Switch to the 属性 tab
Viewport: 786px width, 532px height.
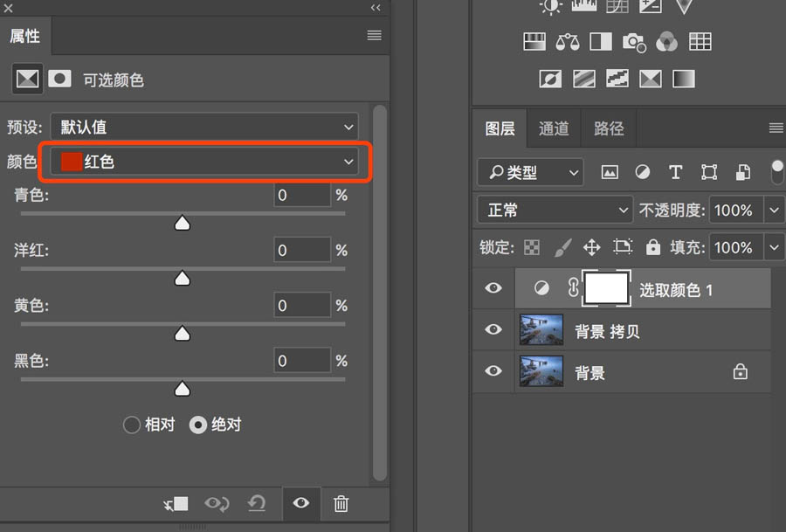click(x=25, y=36)
